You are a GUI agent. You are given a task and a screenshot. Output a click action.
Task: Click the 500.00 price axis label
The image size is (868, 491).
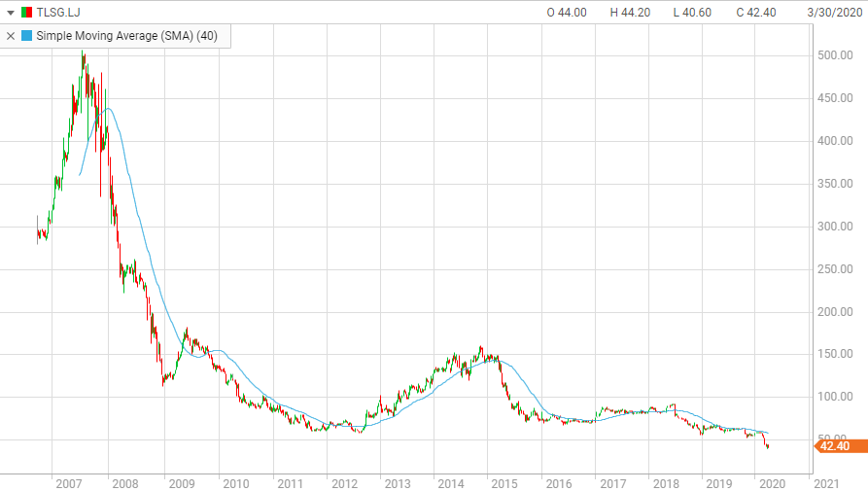(x=835, y=55)
